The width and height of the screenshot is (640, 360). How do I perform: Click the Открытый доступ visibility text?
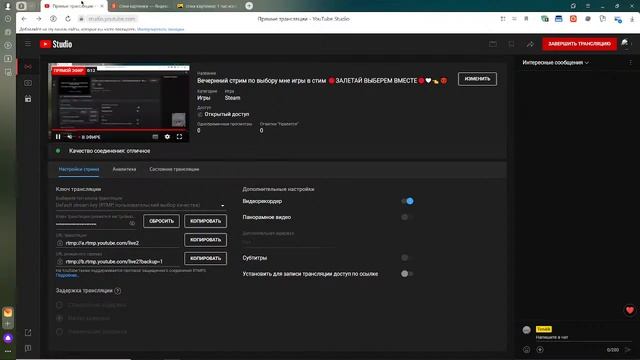(x=227, y=114)
